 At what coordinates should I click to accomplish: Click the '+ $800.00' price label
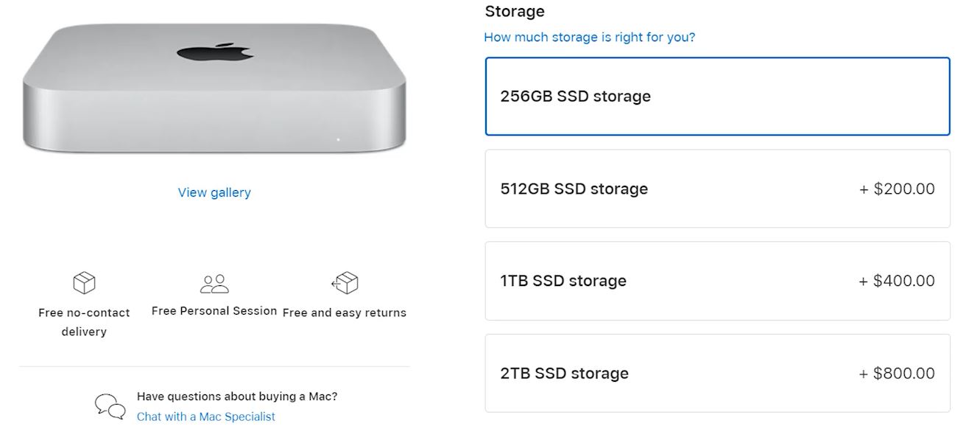897,373
